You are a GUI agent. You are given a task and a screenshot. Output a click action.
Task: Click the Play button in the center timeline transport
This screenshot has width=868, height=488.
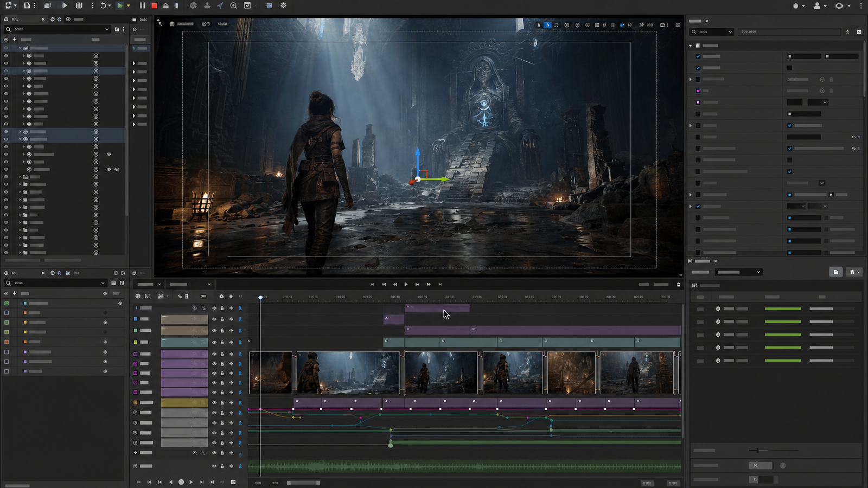pos(406,284)
